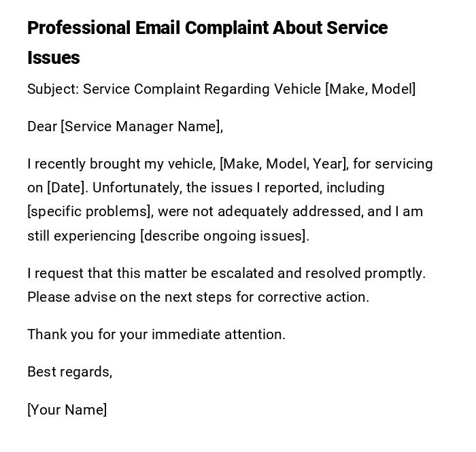Click the [describe ongoing issues] placeholder

224,236
